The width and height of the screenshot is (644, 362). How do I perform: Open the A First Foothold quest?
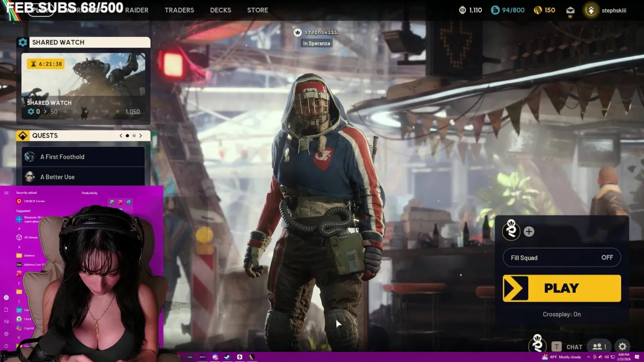pyautogui.click(x=84, y=157)
